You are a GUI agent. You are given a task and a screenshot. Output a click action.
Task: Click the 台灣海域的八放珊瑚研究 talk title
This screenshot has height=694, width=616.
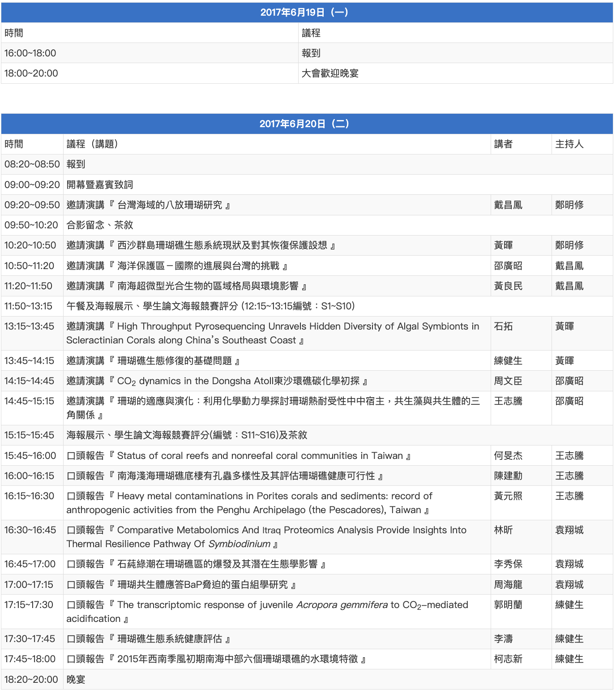point(170,205)
